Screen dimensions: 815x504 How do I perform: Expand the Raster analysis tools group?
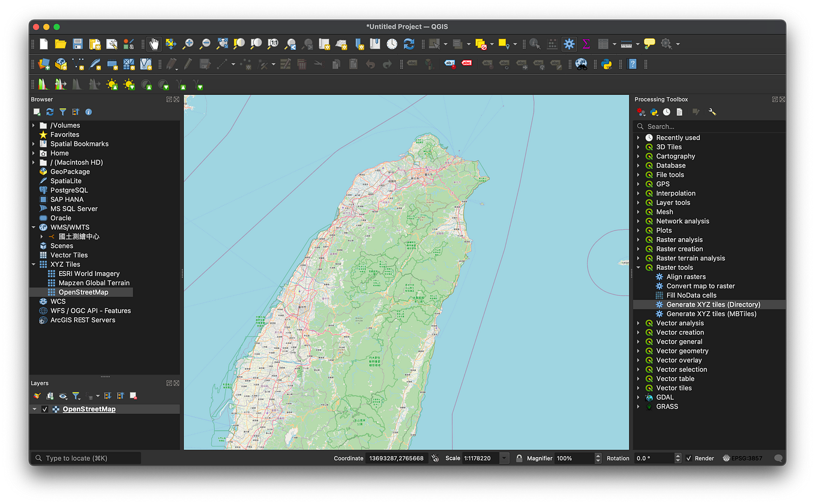tap(638, 239)
